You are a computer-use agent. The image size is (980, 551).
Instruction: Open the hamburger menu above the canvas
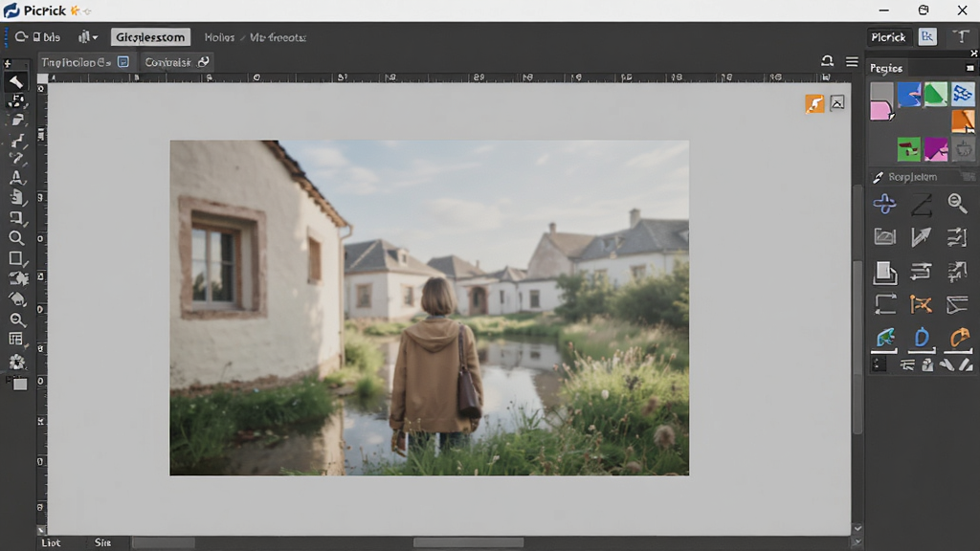[852, 62]
